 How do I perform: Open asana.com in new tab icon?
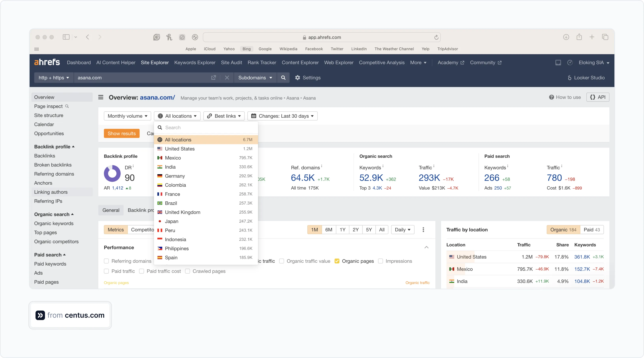(x=213, y=78)
